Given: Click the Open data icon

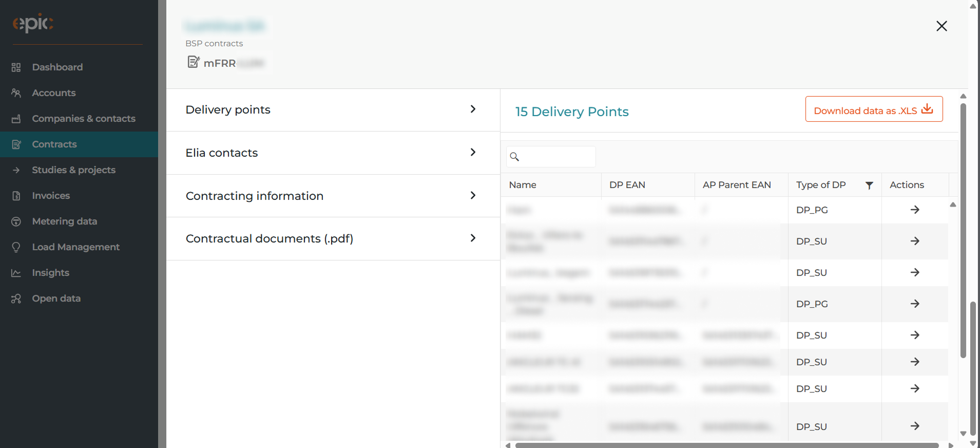Looking at the screenshot, I should 16,298.
